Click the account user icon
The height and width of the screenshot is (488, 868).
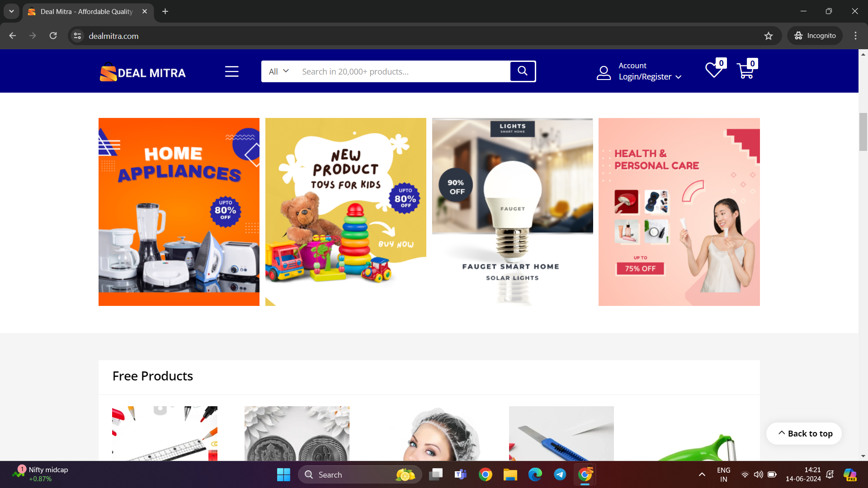coord(604,72)
